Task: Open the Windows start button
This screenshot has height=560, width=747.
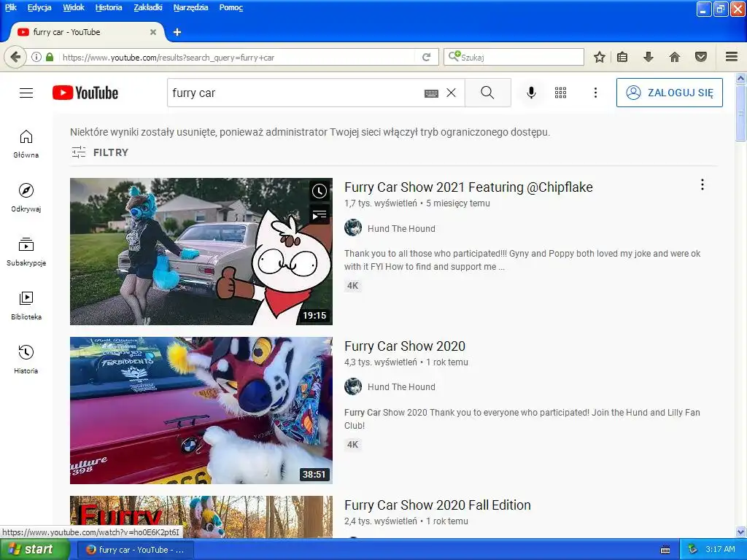Action: pos(34,550)
